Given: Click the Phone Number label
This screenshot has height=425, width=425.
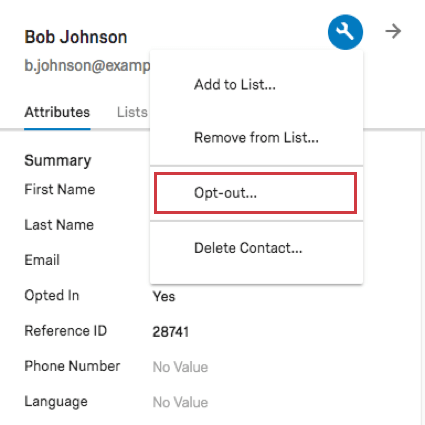Looking at the screenshot, I should 72,366.
